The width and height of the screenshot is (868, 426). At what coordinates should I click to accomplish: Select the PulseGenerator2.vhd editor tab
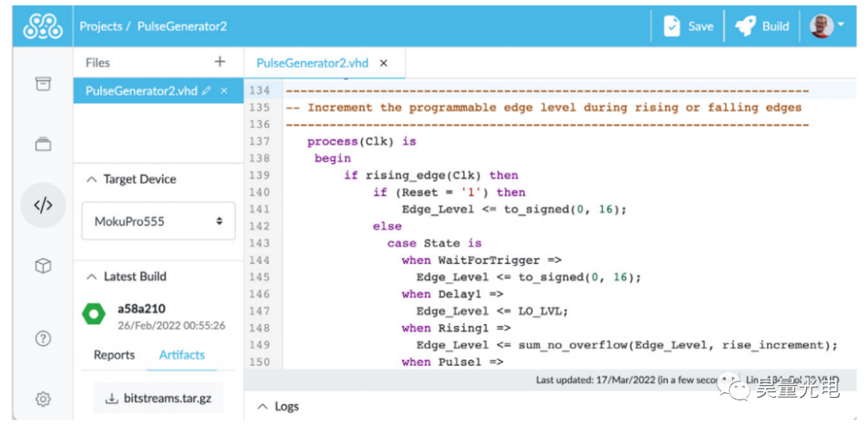click(x=312, y=63)
